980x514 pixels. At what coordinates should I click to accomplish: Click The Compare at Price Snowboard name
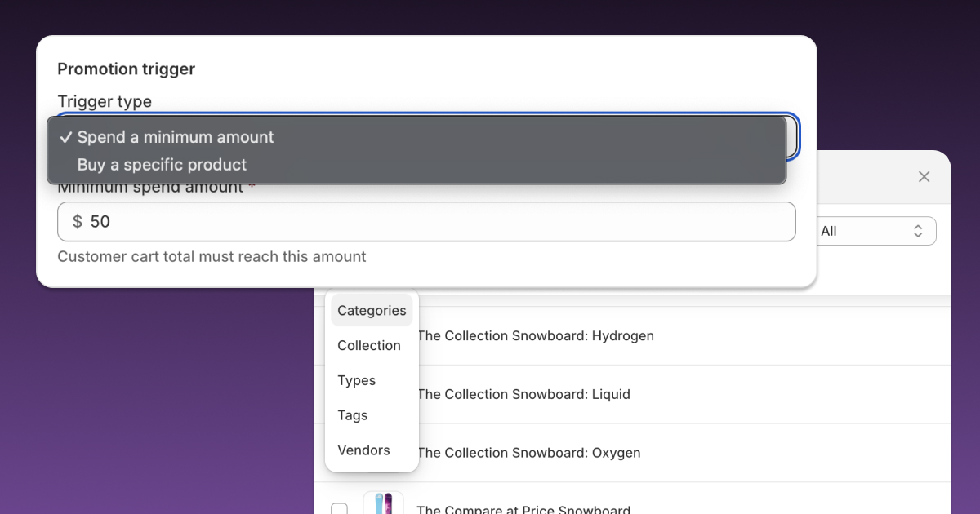click(x=523, y=509)
